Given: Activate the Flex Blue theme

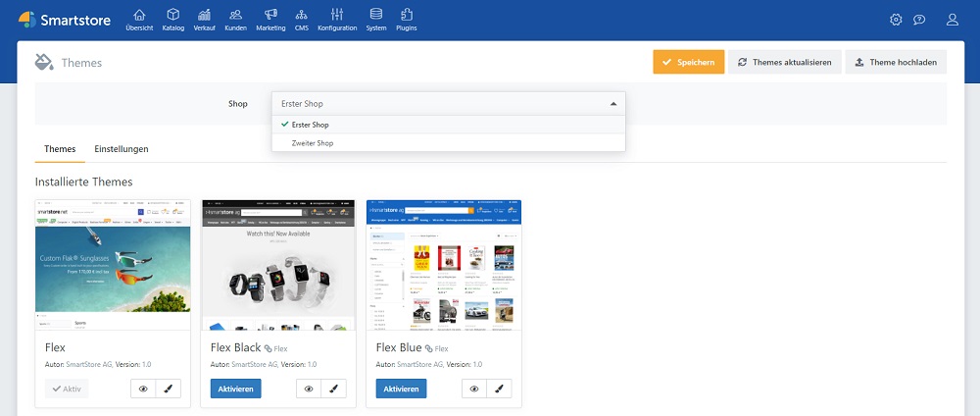Looking at the screenshot, I should point(401,389).
